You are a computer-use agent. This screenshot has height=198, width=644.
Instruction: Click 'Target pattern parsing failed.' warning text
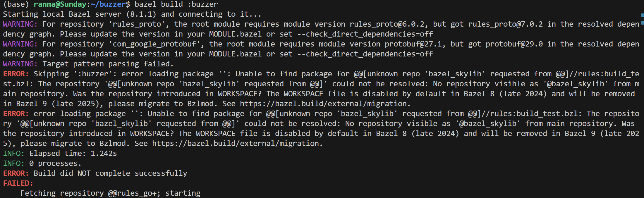(108, 64)
